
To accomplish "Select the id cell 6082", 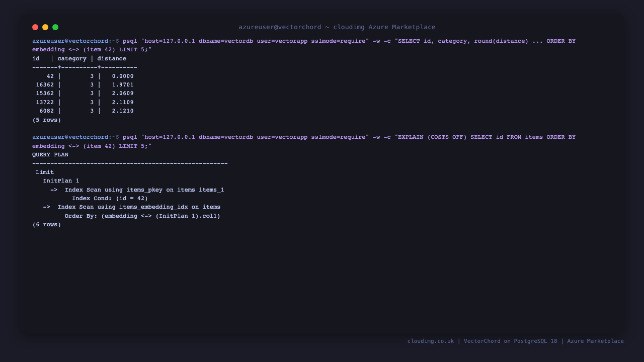I will point(47,111).
